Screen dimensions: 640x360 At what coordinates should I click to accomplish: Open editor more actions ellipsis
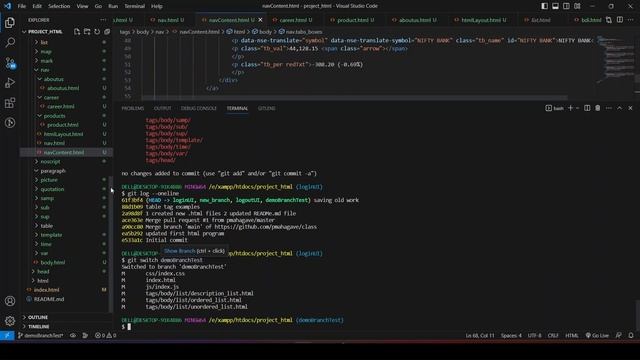(x=631, y=20)
